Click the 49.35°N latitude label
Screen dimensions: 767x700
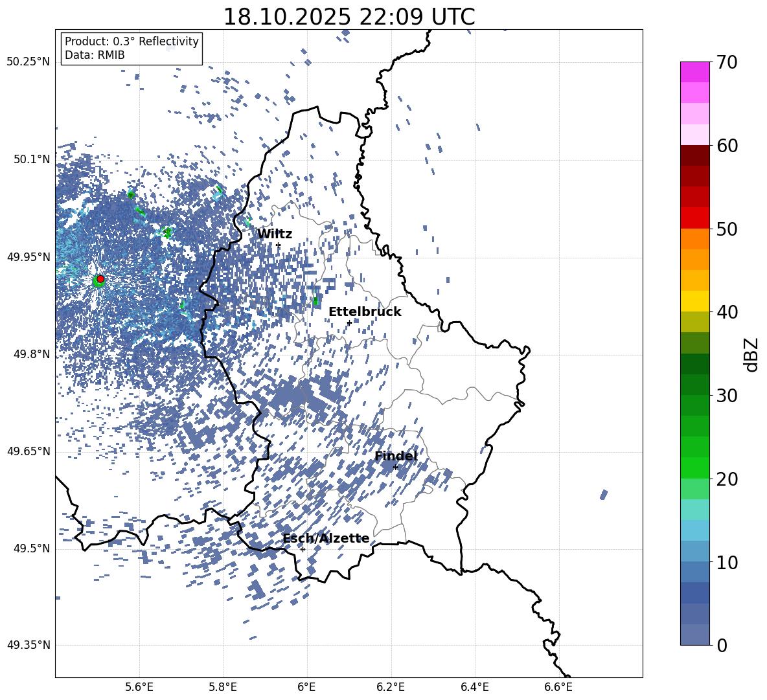(x=29, y=645)
